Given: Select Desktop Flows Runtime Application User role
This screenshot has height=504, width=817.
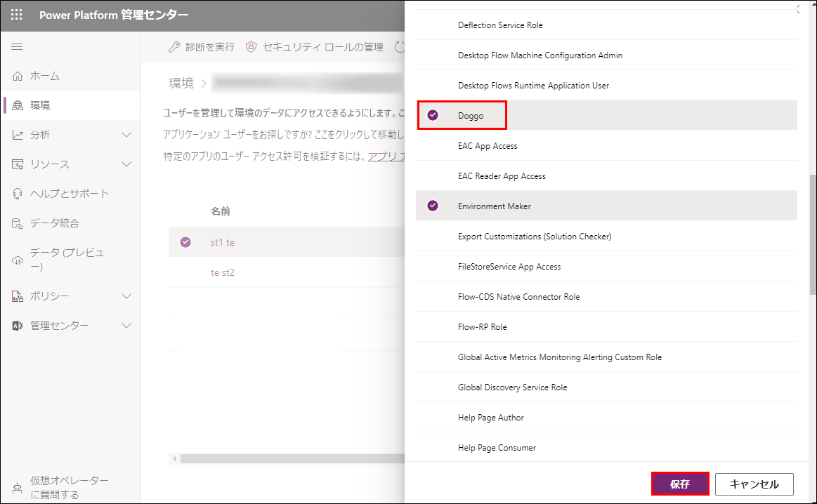Looking at the screenshot, I should [606, 86].
